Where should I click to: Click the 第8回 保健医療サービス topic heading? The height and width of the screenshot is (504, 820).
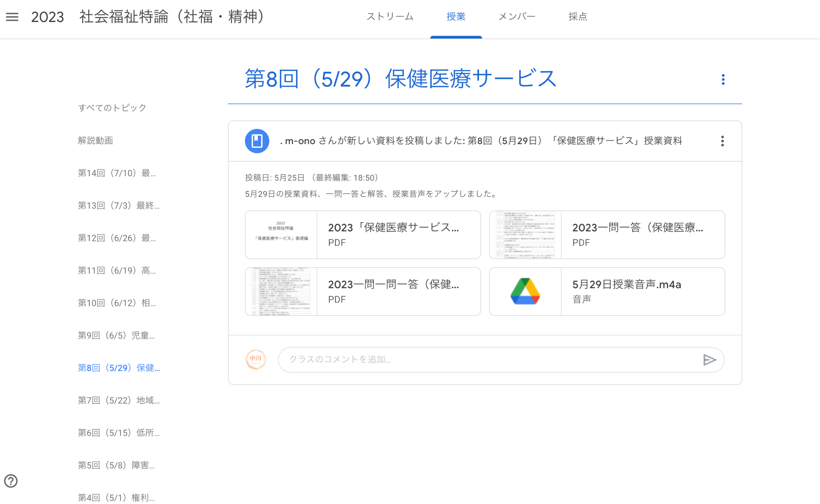[400, 79]
